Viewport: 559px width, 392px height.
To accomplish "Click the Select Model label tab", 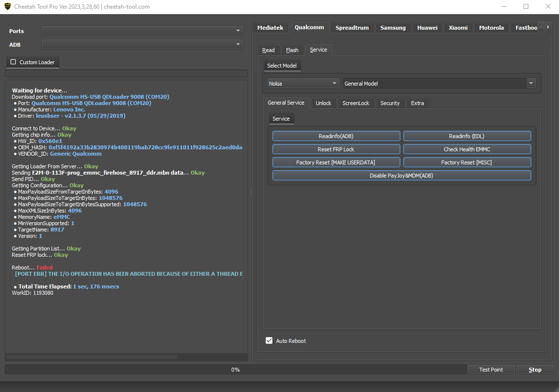I will point(282,66).
